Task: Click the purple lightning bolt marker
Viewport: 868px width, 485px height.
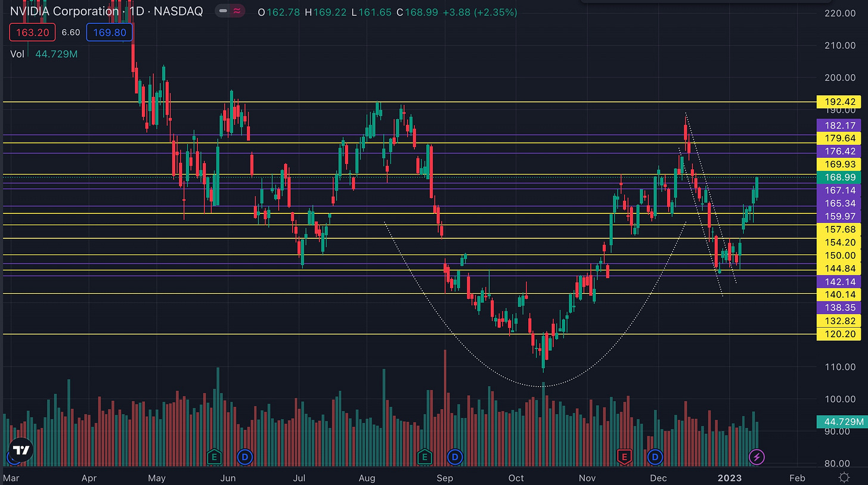Action: click(x=757, y=457)
